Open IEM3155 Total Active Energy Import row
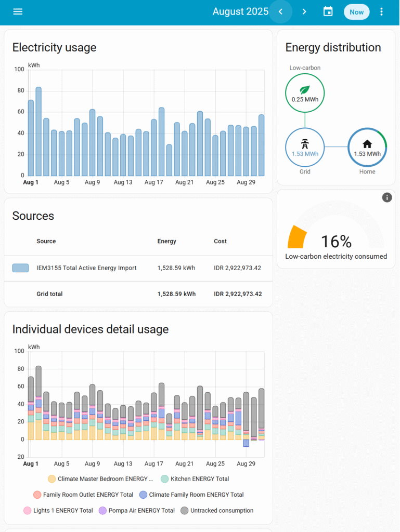This screenshot has width=400, height=532. click(86, 268)
